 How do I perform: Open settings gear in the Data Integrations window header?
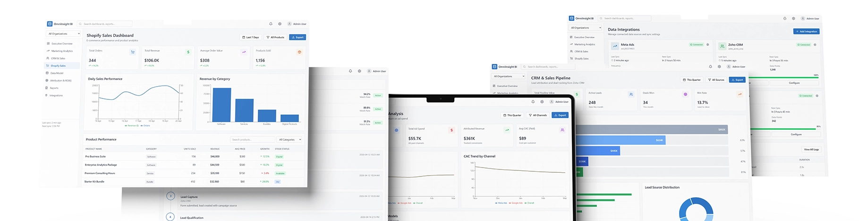794,18
